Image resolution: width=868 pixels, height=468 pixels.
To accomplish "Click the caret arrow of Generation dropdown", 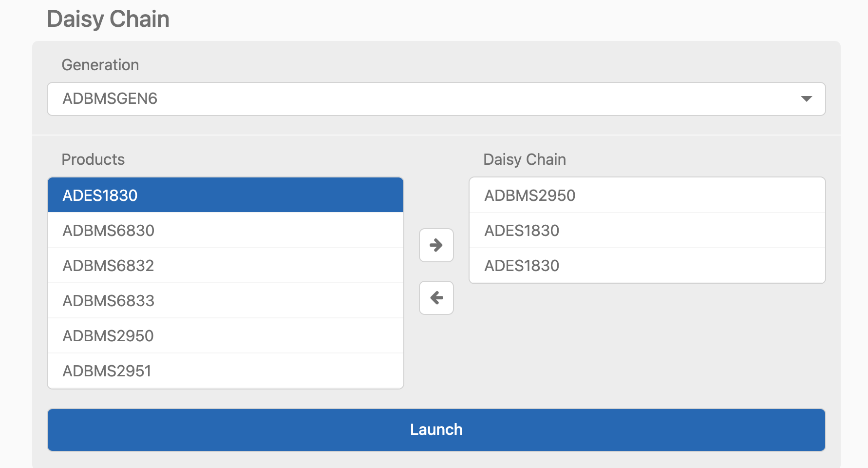I will click(x=806, y=99).
